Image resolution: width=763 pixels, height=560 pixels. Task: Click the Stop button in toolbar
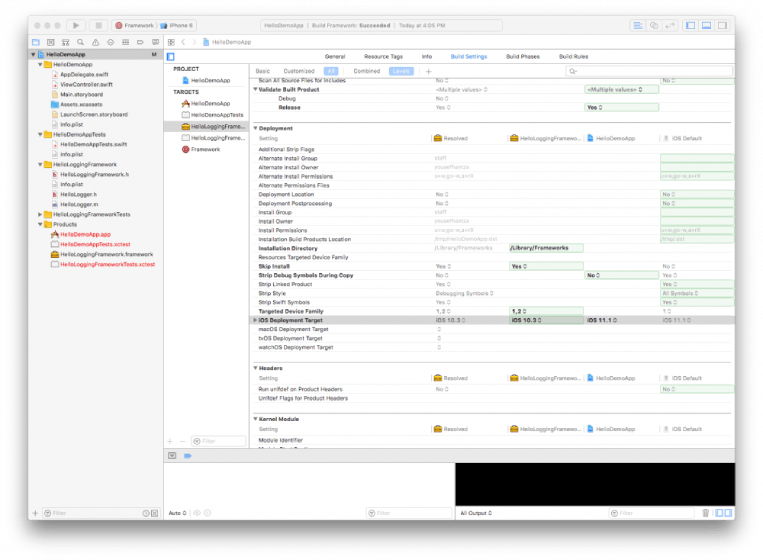[x=98, y=25]
